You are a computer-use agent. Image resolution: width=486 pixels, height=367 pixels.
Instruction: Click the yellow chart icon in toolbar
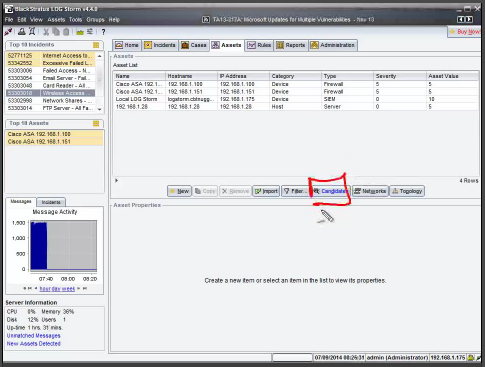coord(80,32)
